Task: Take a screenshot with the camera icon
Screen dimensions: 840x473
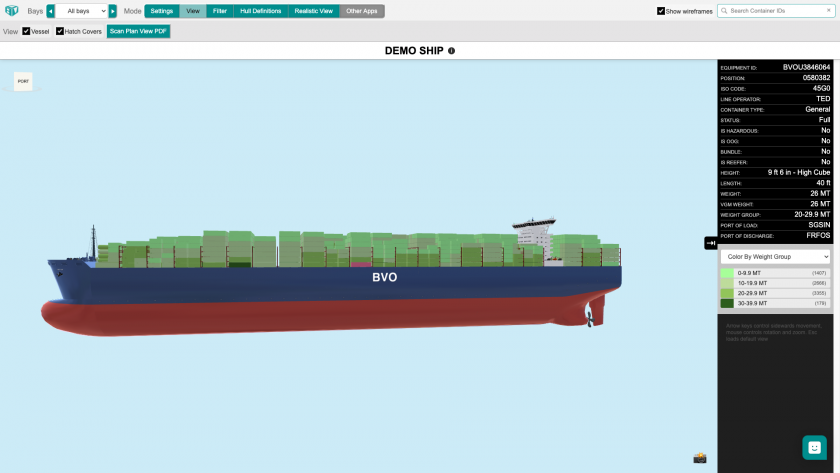Action: 700,458
